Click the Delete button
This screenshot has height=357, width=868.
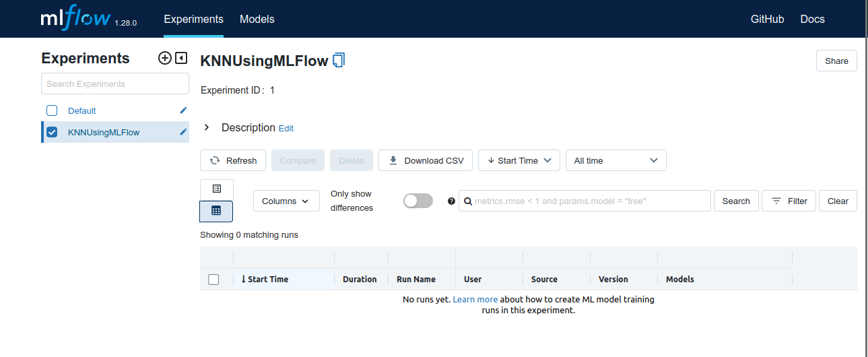click(x=352, y=160)
